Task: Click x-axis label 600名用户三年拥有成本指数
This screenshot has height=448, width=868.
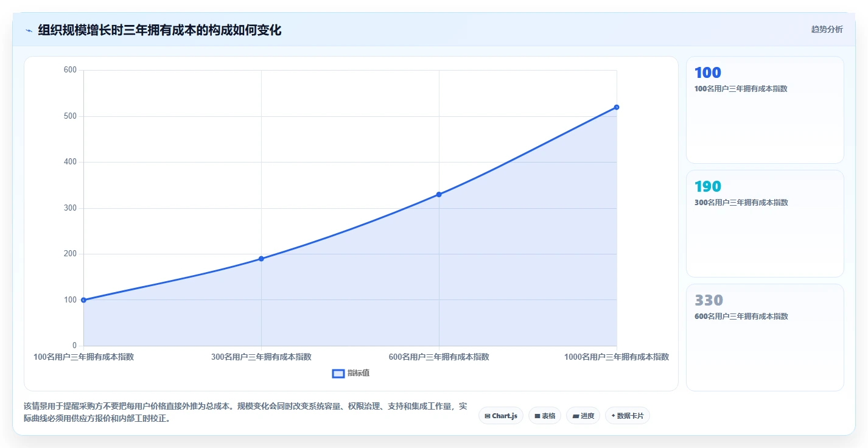Action: pyautogui.click(x=439, y=357)
